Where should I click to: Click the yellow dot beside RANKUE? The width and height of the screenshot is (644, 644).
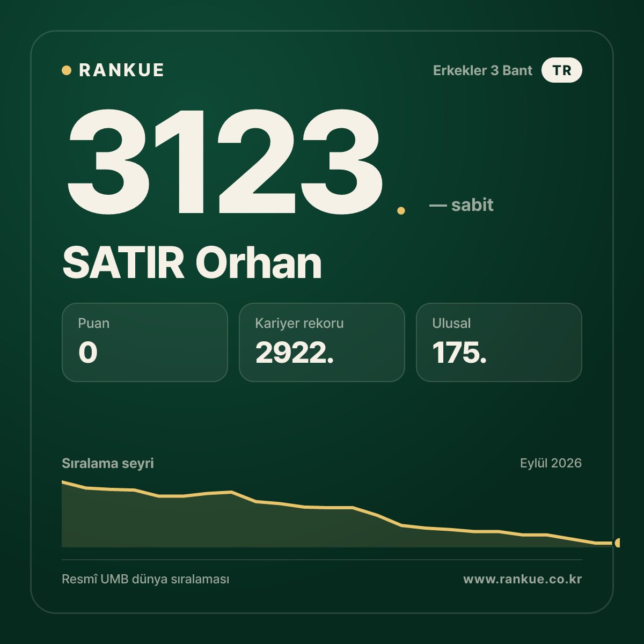click(67, 70)
